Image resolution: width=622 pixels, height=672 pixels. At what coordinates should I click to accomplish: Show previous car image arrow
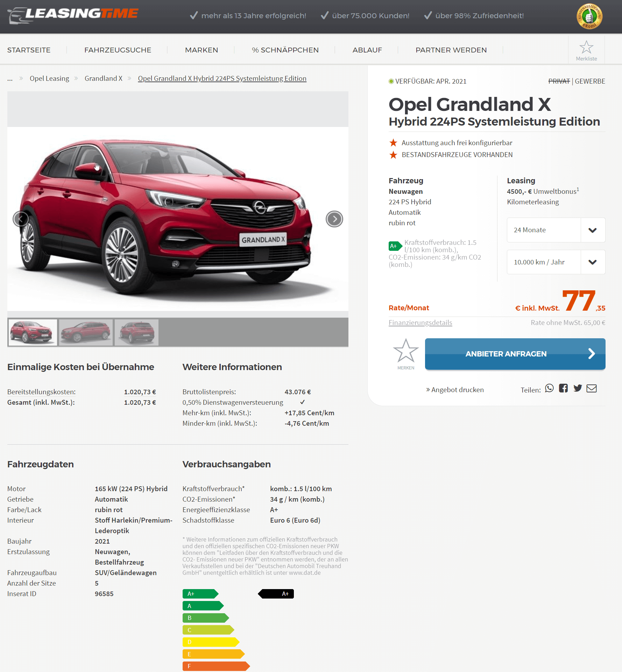click(21, 219)
